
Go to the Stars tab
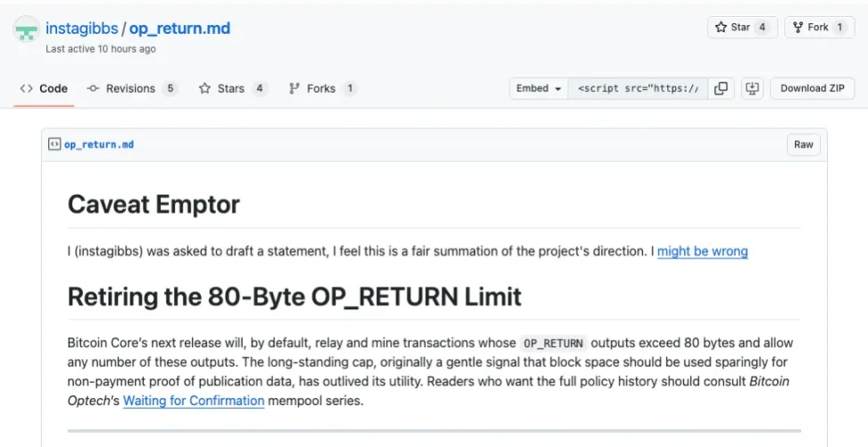point(232,89)
